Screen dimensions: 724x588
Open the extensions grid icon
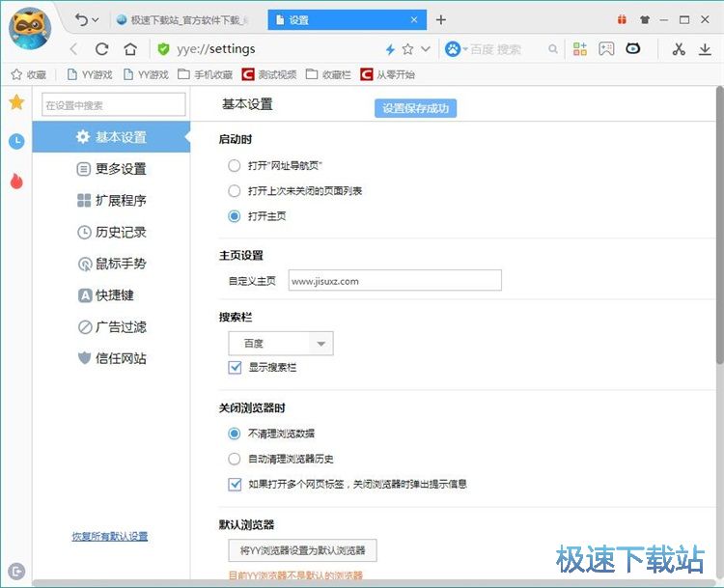click(x=580, y=49)
